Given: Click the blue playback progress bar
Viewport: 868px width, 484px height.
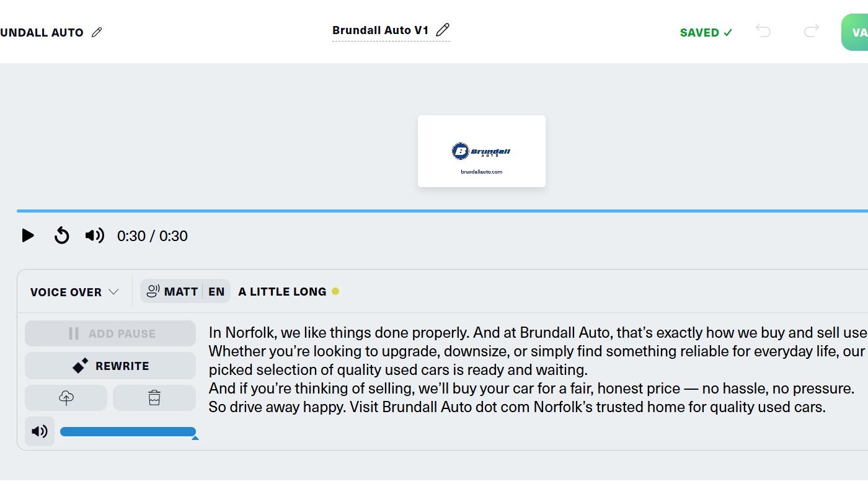Looking at the screenshot, I should coord(434,211).
